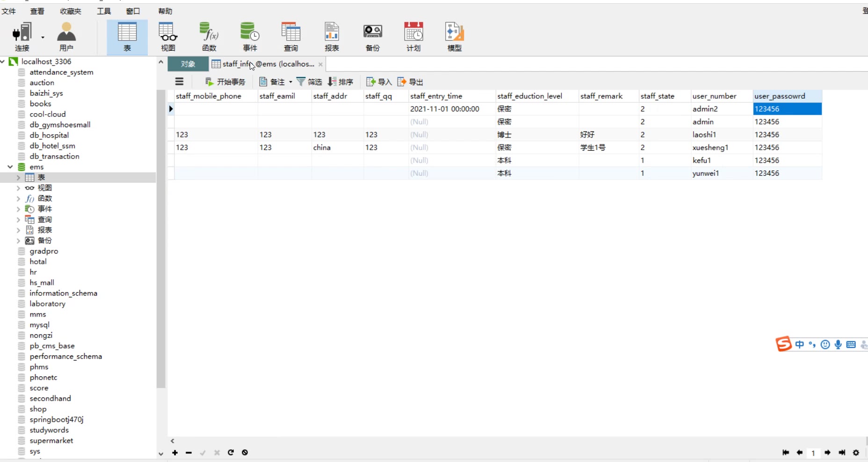
Task: Click the 导出 export button
Action: coord(410,82)
